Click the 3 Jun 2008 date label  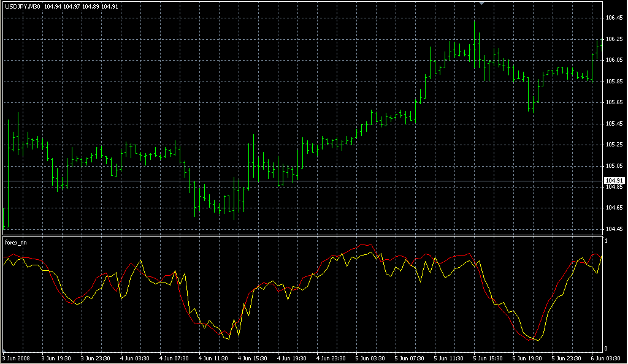pos(17,358)
